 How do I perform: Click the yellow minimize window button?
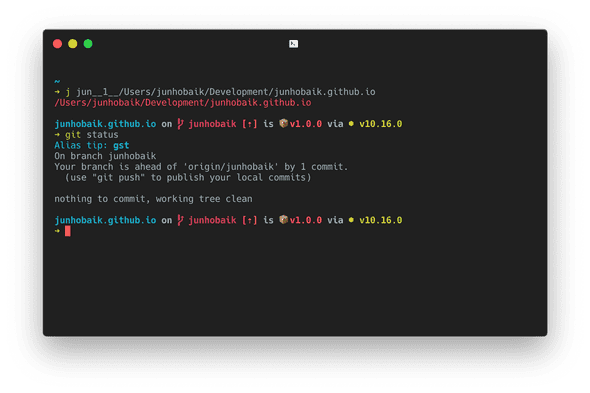(x=73, y=44)
